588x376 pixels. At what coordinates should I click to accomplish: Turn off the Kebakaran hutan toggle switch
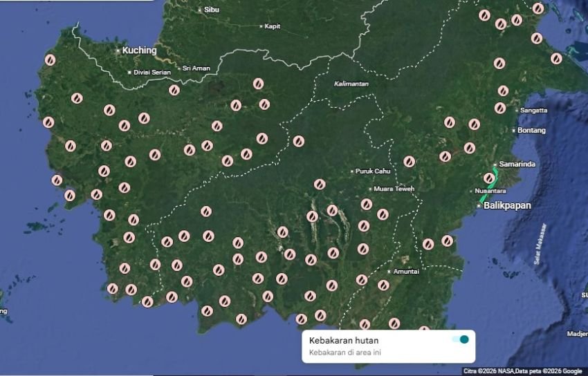461,339
